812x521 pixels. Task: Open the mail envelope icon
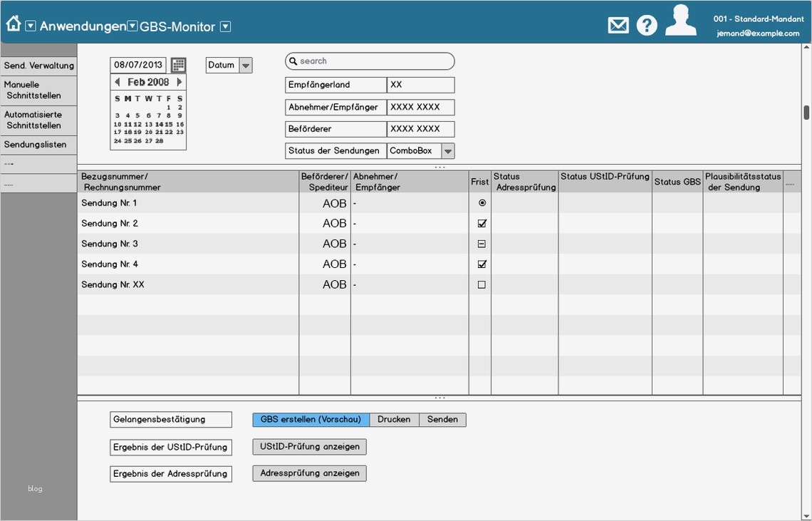[618, 26]
